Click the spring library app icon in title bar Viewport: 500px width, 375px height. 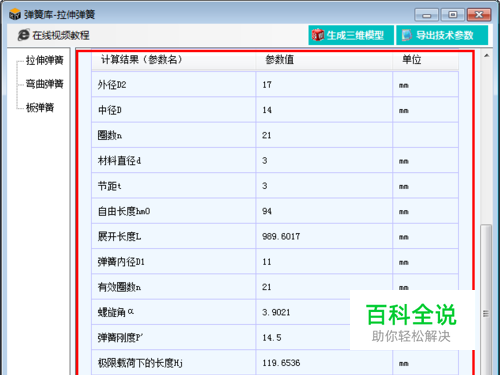(15, 14)
